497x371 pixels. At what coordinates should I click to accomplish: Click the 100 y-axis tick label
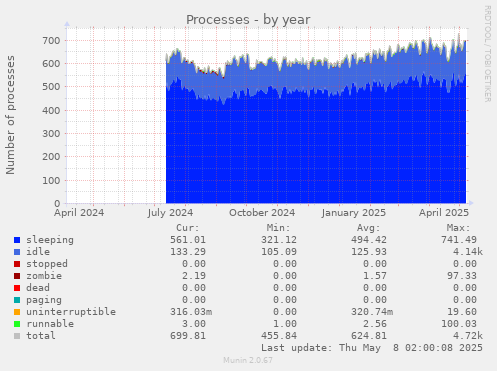(x=51, y=181)
